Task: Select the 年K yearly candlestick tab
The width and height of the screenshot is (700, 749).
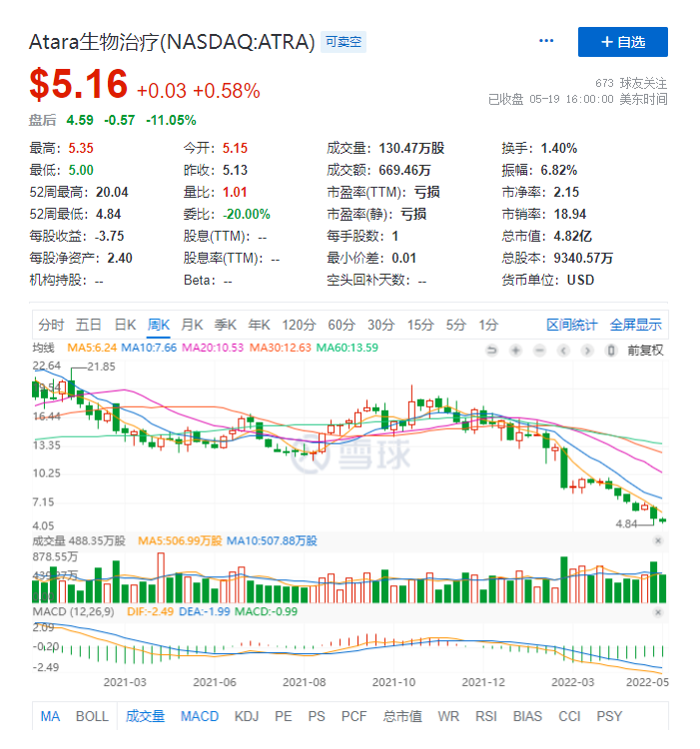Action: point(259,325)
